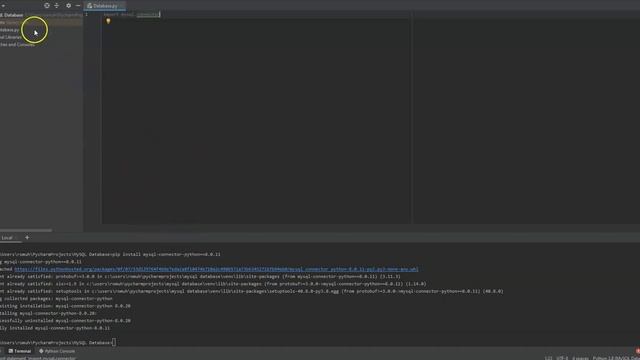This screenshot has width=640, height=360.
Task: Add a new terminal session with plus
Action: pos(27,238)
